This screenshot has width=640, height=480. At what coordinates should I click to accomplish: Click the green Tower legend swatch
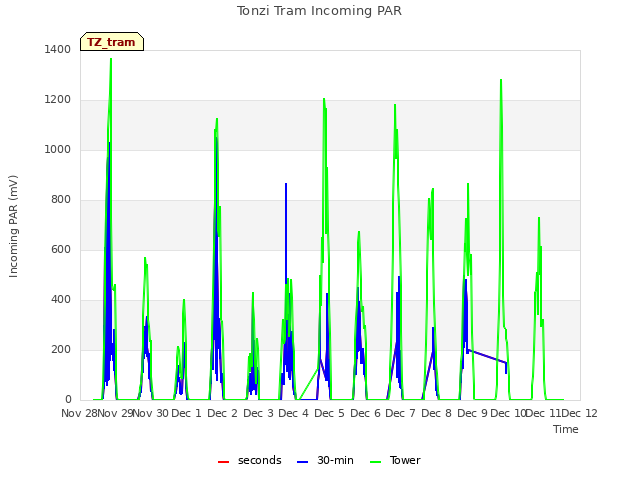click(x=376, y=462)
